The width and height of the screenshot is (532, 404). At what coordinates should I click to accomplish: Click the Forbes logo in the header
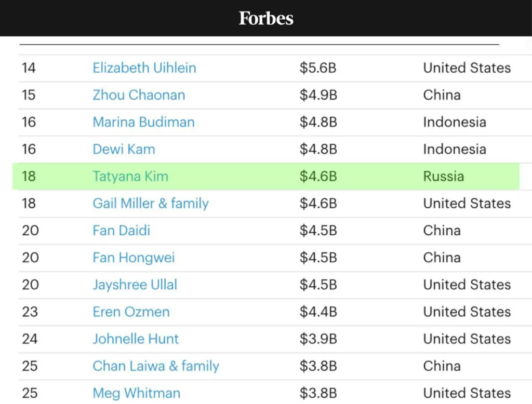click(x=265, y=18)
